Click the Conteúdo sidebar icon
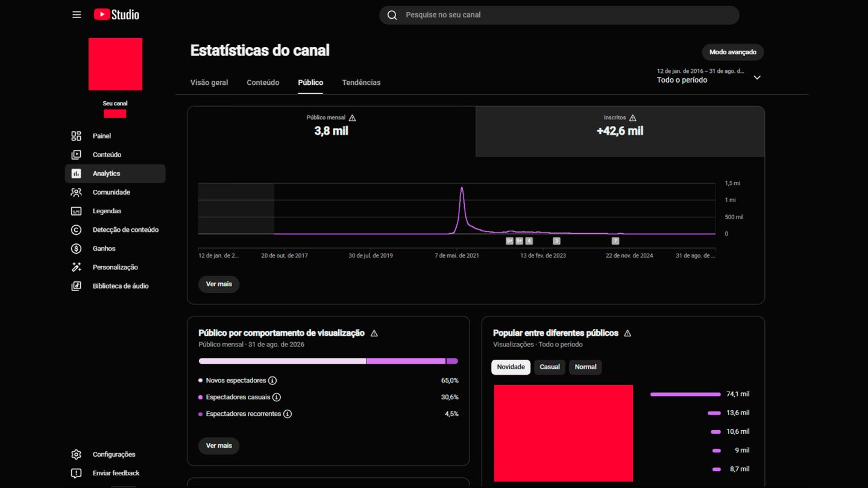 (76, 155)
